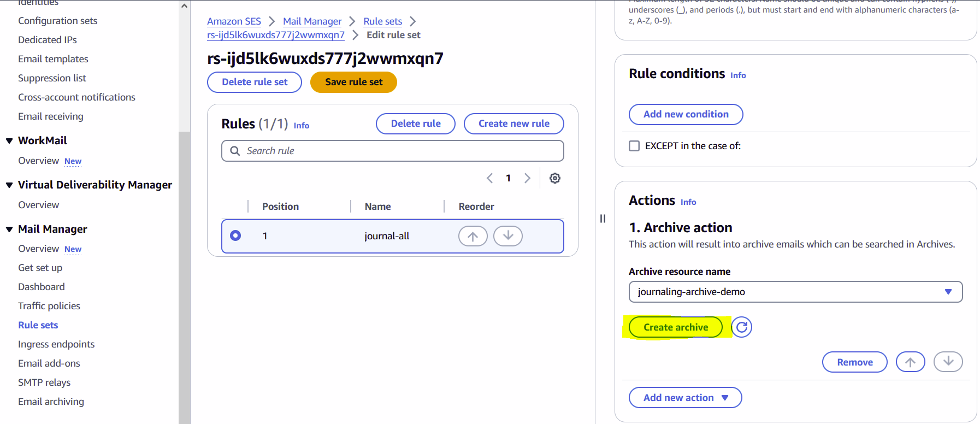This screenshot has width=980, height=424.
Task: Open Dedicated IPs in sidebar
Action: (48, 40)
